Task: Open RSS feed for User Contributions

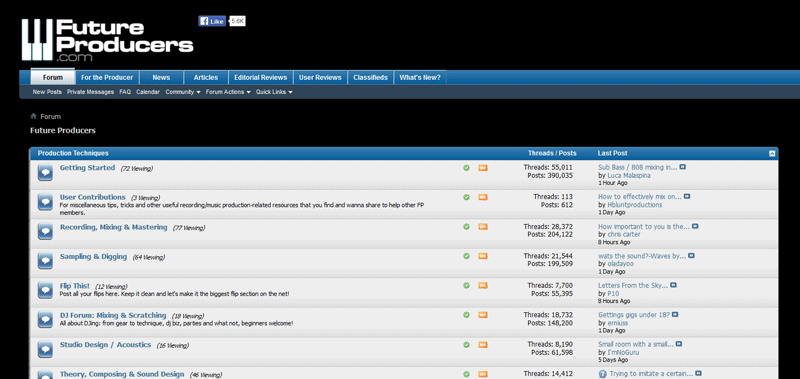Action: pyautogui.click(x=483, y=197)
